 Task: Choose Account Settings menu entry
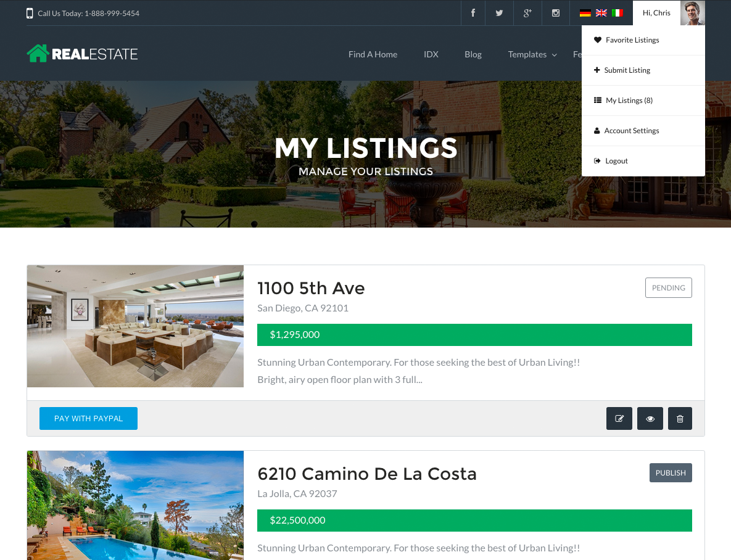631,131
